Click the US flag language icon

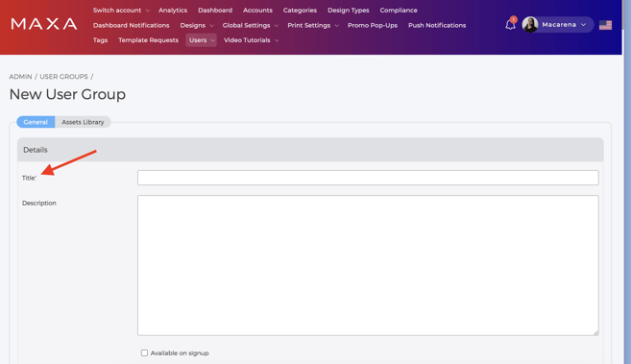pyautogui.click(x=605, y=25)
